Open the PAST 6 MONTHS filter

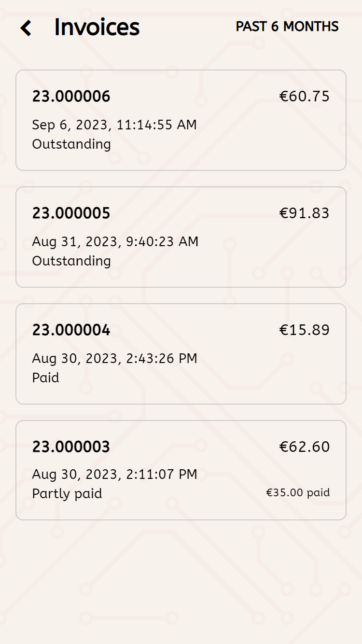287,27
